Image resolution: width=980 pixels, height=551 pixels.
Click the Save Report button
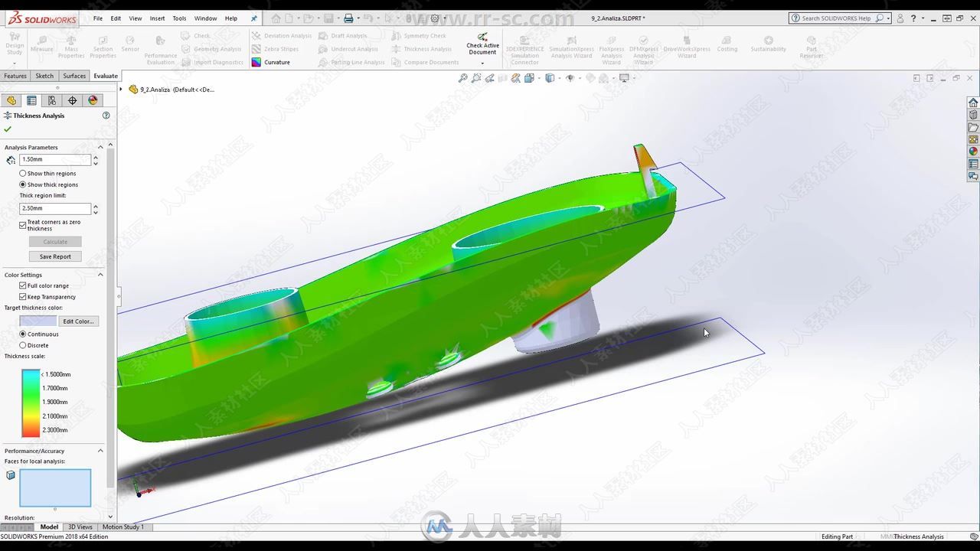(x=55, y=256)
